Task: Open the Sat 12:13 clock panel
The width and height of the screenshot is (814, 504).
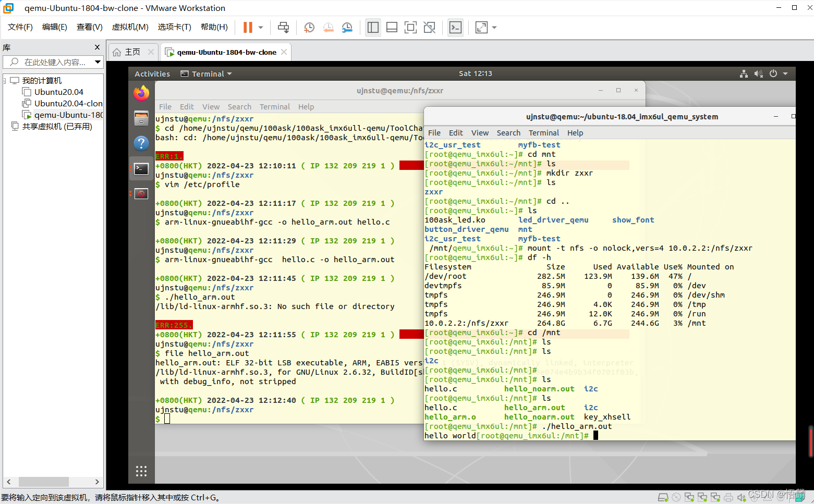Action: [476, 73]
